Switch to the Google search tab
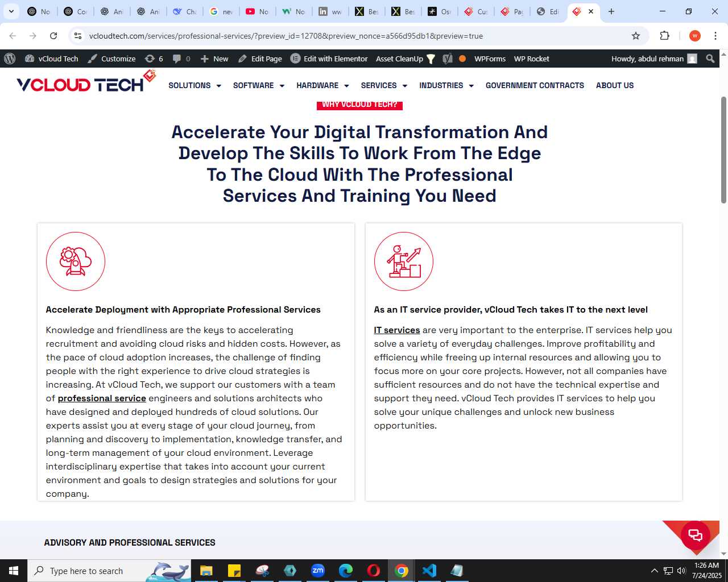Viewport: 728px width, 582px height. (x=221, y=11)
